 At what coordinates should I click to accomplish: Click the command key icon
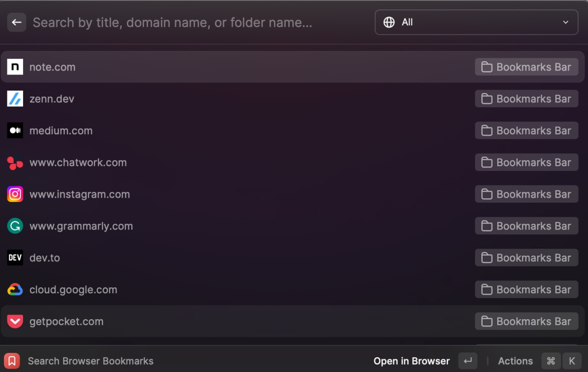[x=551, y=361]
